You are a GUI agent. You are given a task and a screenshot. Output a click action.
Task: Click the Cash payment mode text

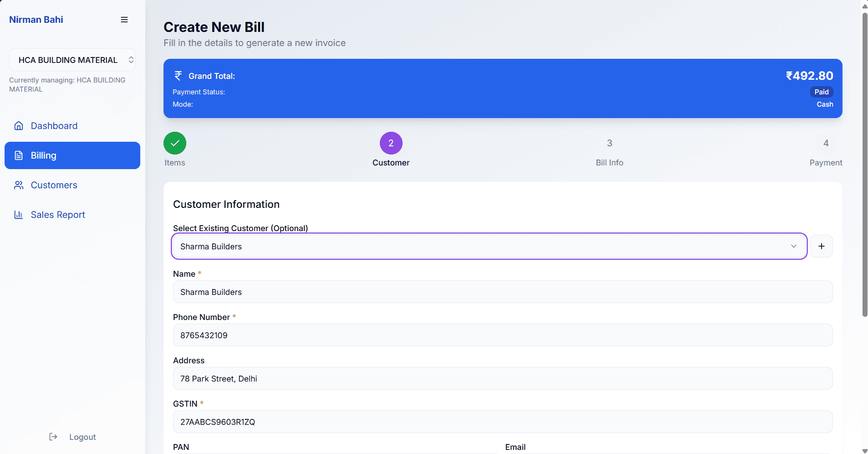[825, 104]
